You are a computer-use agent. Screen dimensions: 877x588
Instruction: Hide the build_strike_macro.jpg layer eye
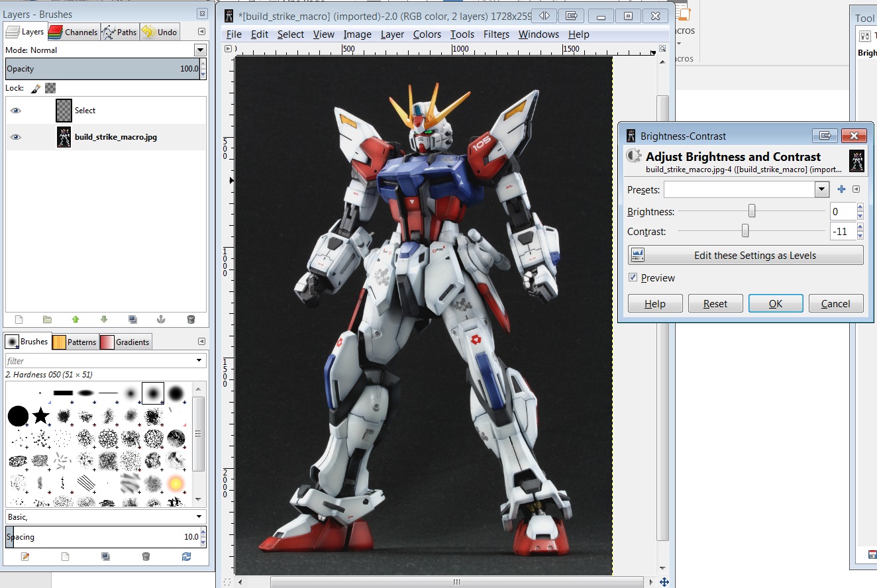tap(16, 137)
